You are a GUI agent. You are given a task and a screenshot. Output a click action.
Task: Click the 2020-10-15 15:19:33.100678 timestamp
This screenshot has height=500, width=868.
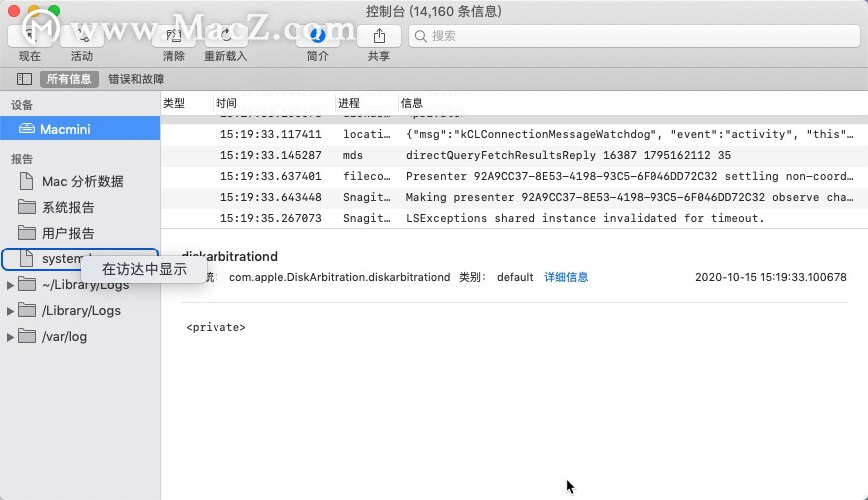[x=771, y=277]
